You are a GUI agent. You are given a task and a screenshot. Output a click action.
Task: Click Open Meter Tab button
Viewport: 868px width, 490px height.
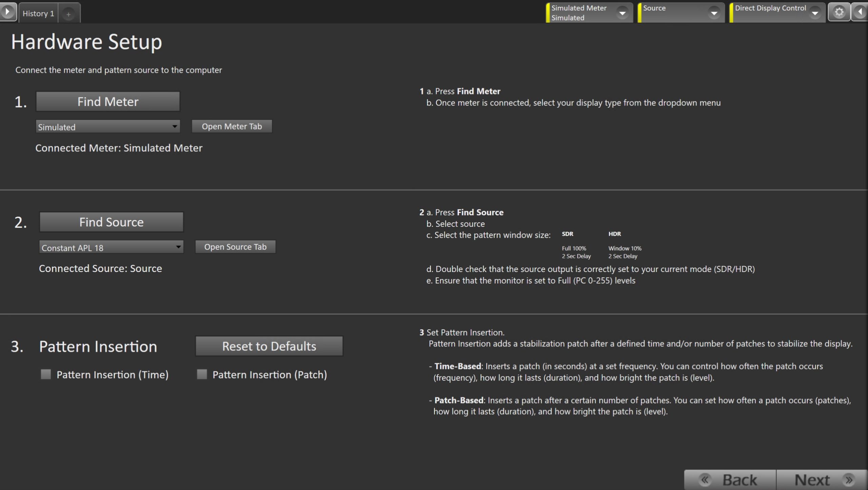(x=232, y=126)
